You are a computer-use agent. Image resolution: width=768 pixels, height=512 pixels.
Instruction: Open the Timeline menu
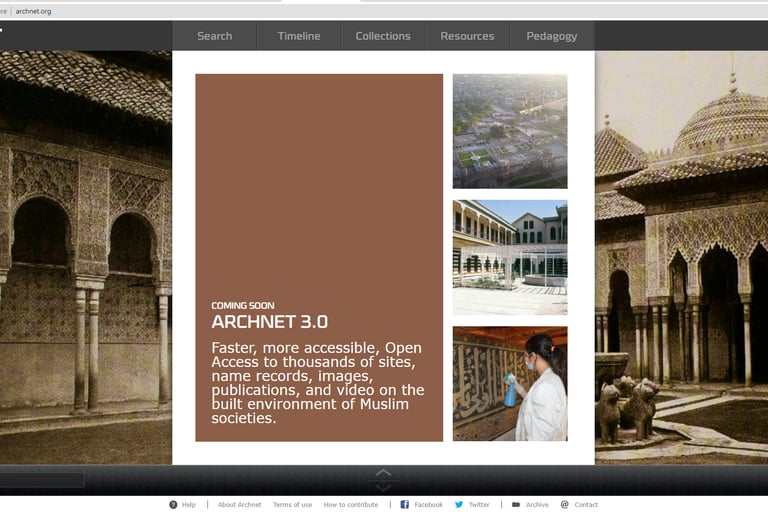pyautogui.click(x=299, y=36)
